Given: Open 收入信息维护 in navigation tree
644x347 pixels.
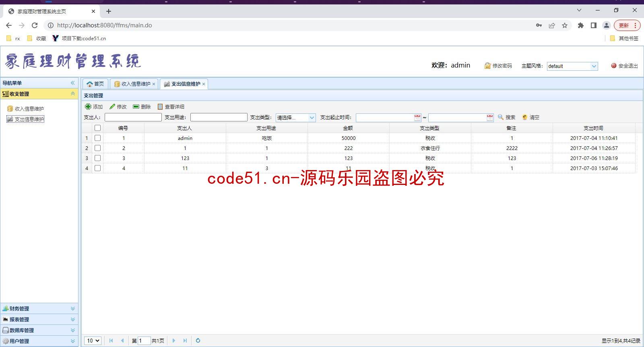Looking at the screenshot, I should 25,109.
